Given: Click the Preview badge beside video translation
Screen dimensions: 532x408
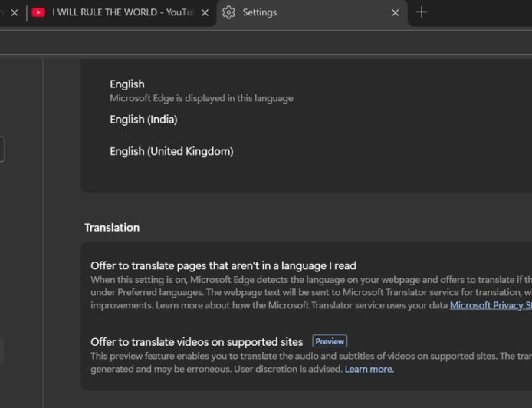Looking at the screenshot, I should 330,341.
